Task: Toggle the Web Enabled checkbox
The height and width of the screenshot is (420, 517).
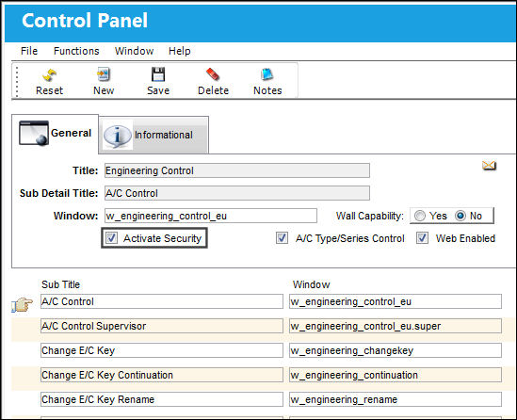Action: pos(423,237)
